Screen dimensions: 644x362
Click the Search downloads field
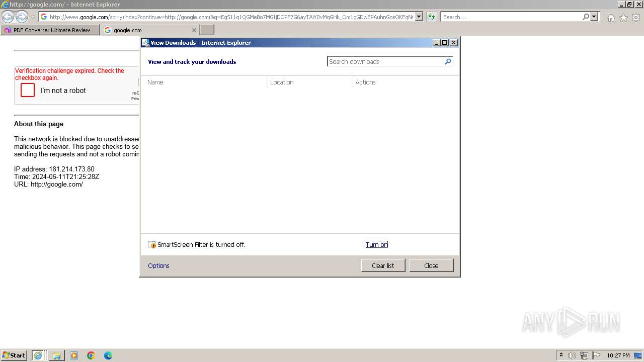coord(385,61)
